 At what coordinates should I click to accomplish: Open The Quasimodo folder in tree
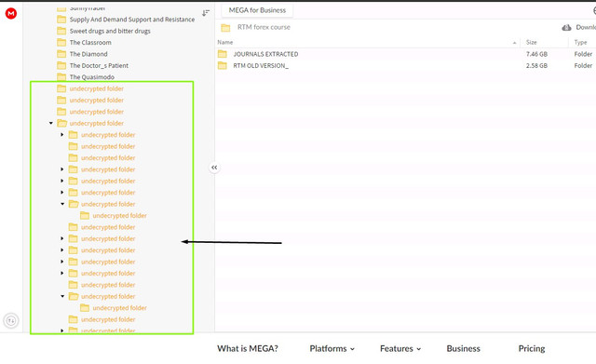click(x=92, y=76)
